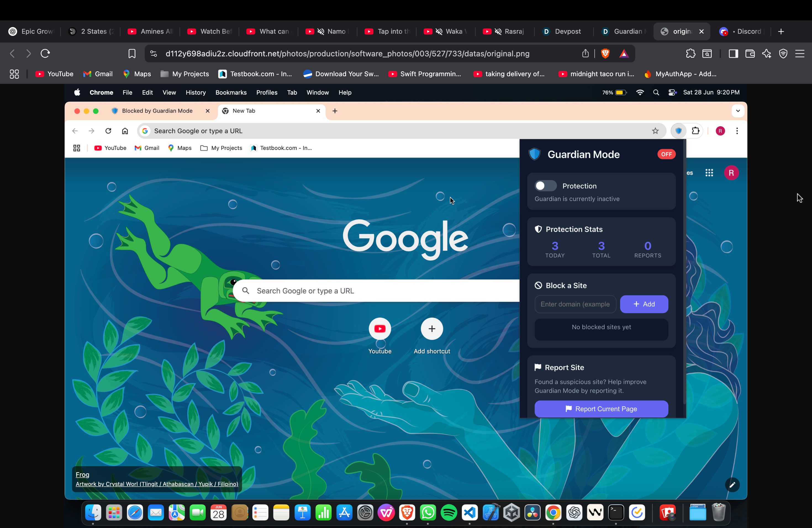Toggle the sidebar panel icon
The width and height of the screenshot is (812, 528).
coord(733,54)
